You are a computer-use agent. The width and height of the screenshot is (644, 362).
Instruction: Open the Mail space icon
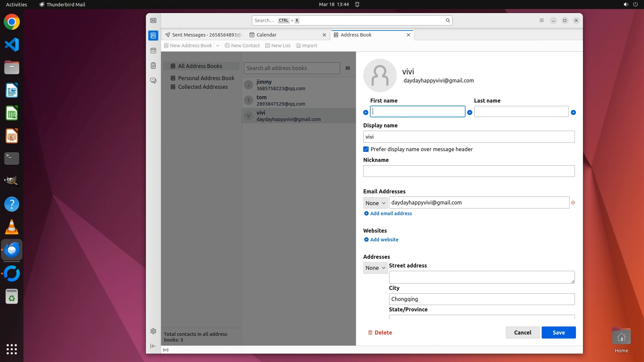(153, 20)
